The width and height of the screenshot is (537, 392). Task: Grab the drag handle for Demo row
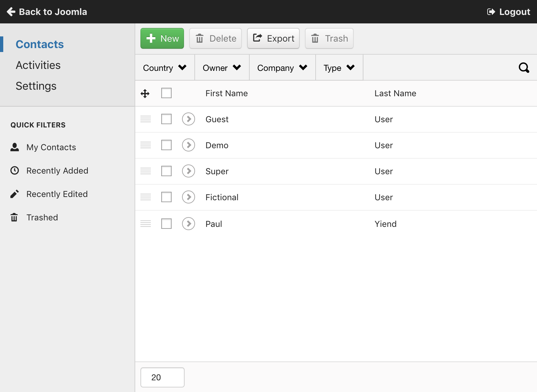146,145
